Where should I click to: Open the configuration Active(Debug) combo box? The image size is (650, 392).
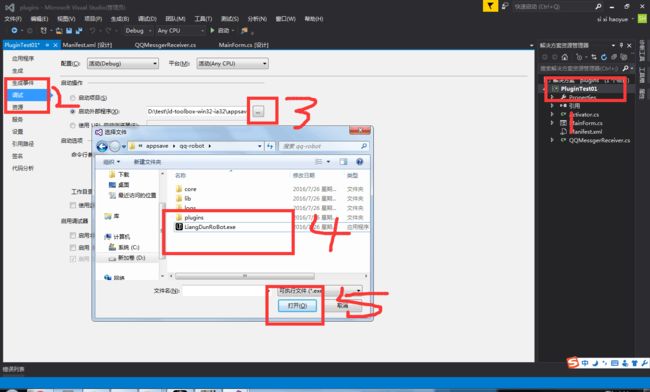click(x=123, y=63)
